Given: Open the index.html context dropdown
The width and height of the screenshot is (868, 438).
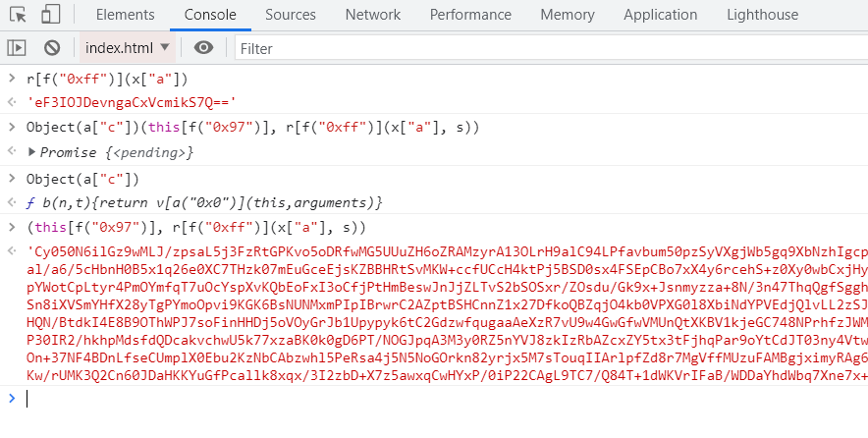Looking at the screenshot, I should [x=128, y=48].
